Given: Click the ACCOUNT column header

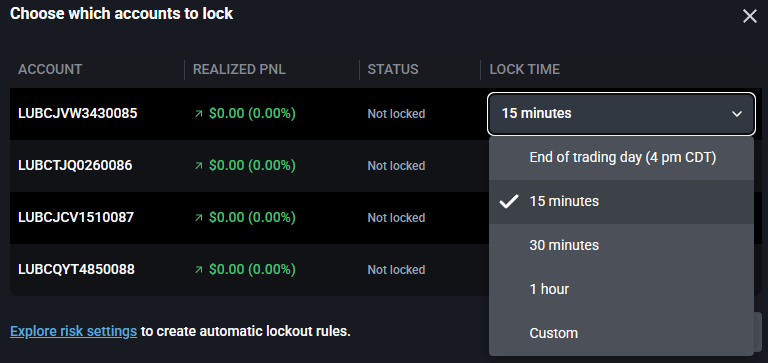Looking at the screenshot, I should point(50,70).
